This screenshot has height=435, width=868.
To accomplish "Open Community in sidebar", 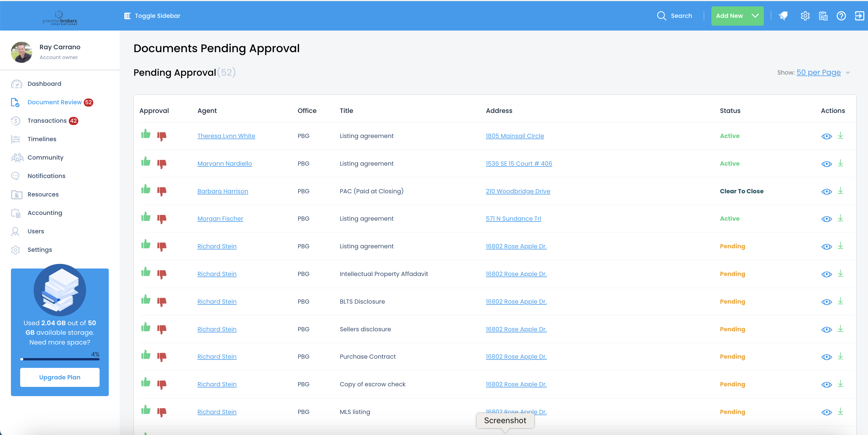I will pos(45,158).
